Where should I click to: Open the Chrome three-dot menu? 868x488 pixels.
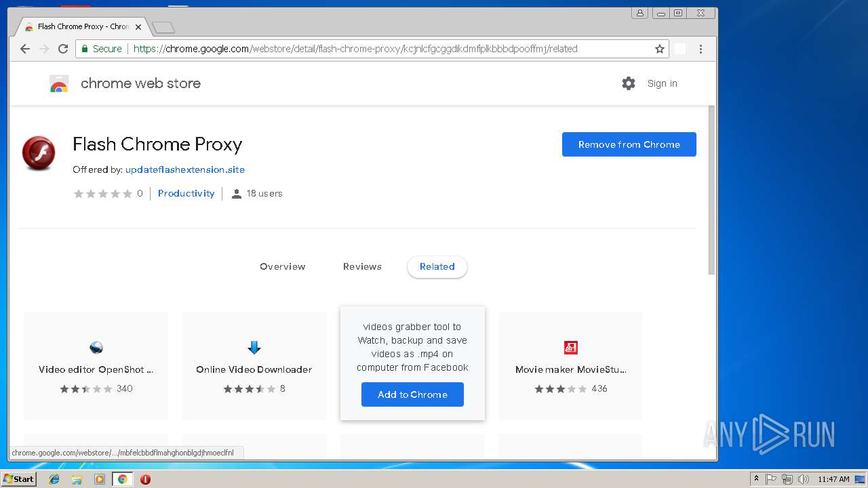[701, 49]
